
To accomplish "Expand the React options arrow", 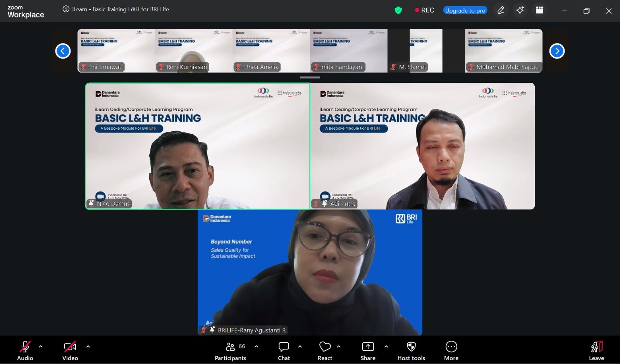I will pyautogui.click(x=339, y=347).
